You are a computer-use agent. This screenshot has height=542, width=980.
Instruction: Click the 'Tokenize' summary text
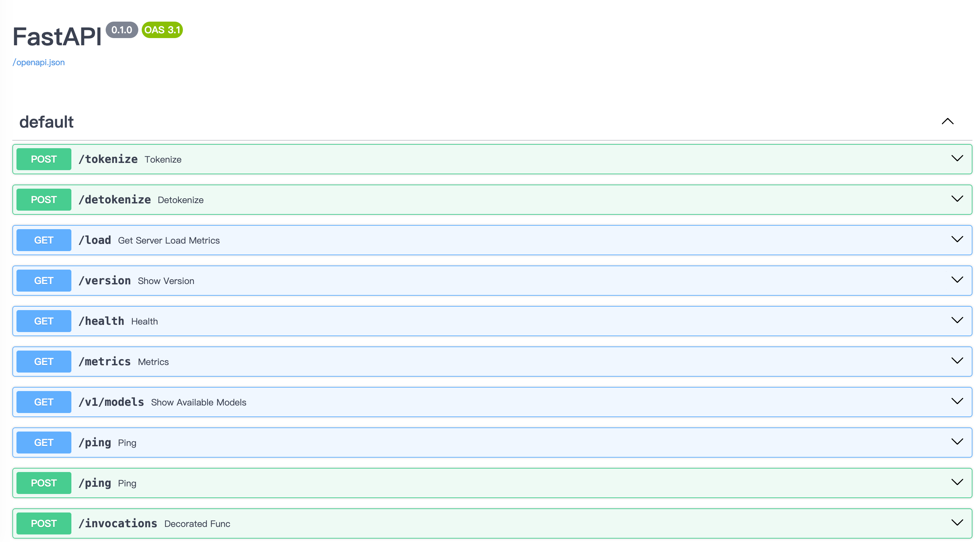point(163,160)
